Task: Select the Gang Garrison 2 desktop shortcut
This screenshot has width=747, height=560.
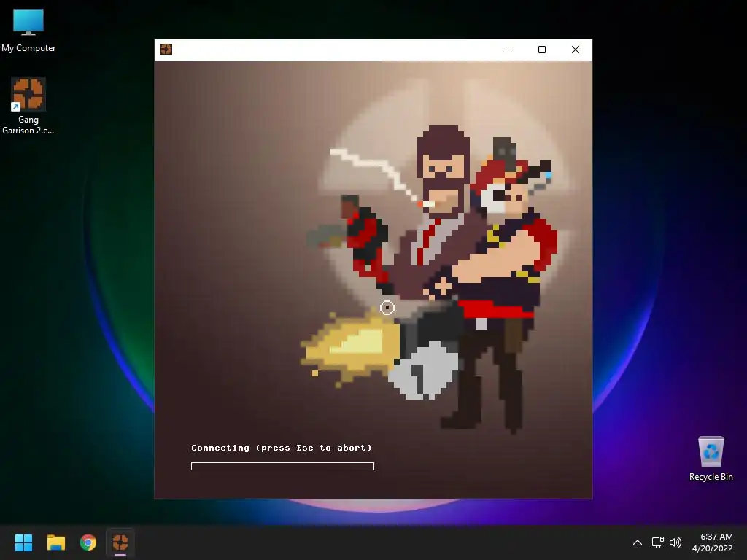Action: [x=28, y=106]
